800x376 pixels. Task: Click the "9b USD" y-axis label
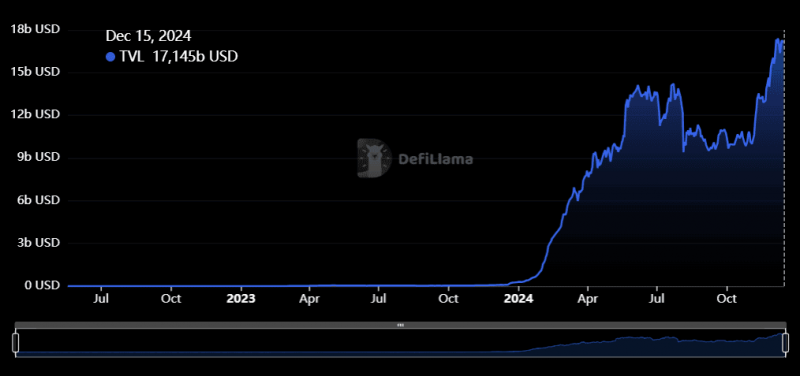point(38,157)
